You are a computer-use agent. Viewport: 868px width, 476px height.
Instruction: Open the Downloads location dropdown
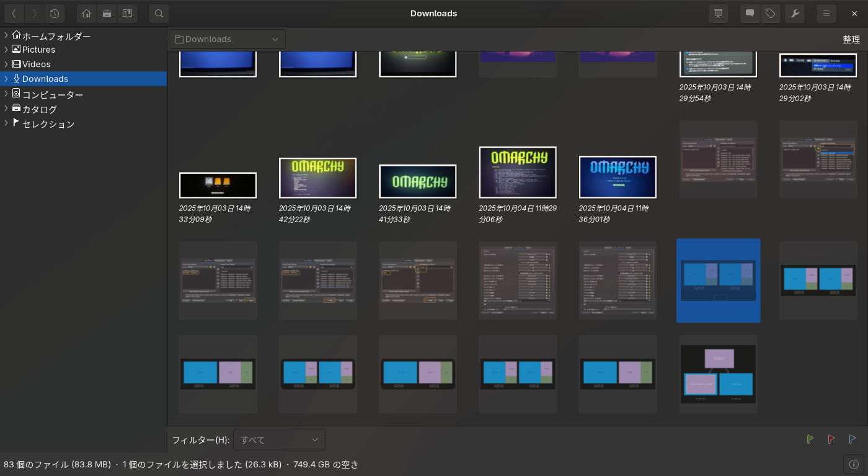[227, 39]
